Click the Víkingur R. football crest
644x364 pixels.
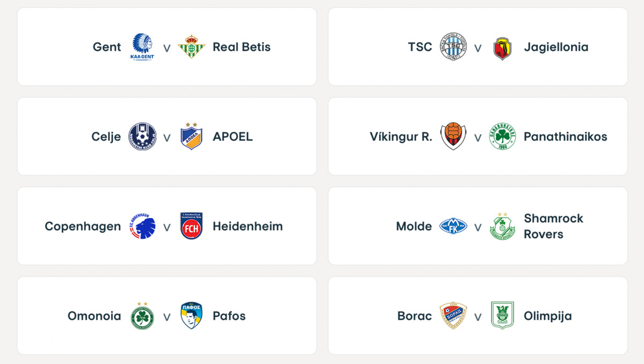click(453, 137)
